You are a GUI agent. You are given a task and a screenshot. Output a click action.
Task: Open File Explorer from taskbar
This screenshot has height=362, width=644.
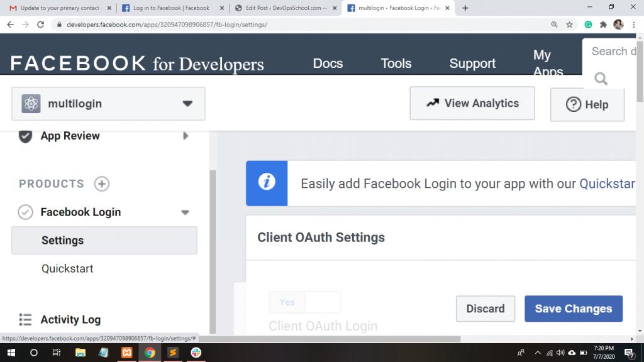(x=80, y=353)
